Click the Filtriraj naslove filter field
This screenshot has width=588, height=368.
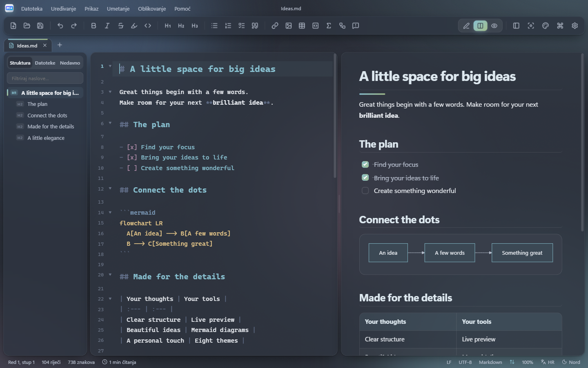pos(45,78)
